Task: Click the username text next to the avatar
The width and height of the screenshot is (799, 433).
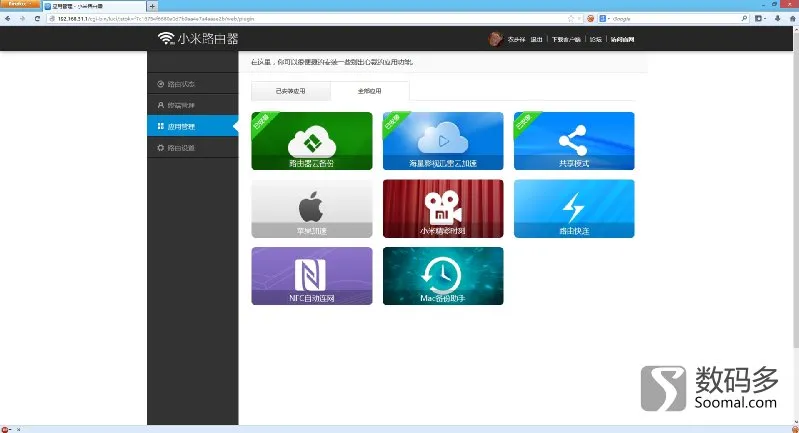Action: tap(516, 39)
